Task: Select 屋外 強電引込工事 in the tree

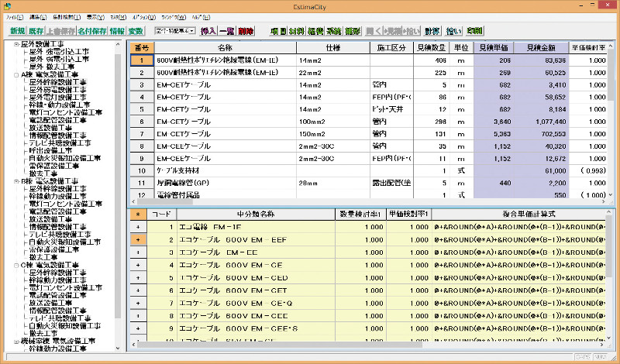Action: (59, 52)
